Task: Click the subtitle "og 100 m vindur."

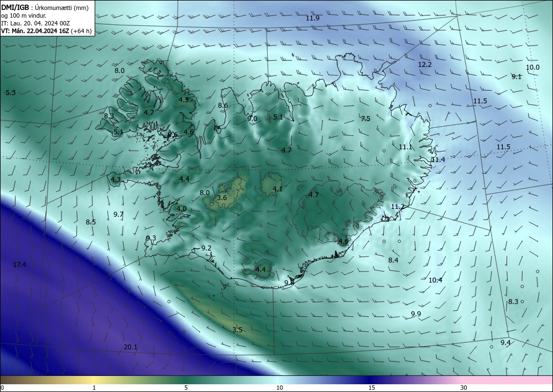Action: coord(24,15)
